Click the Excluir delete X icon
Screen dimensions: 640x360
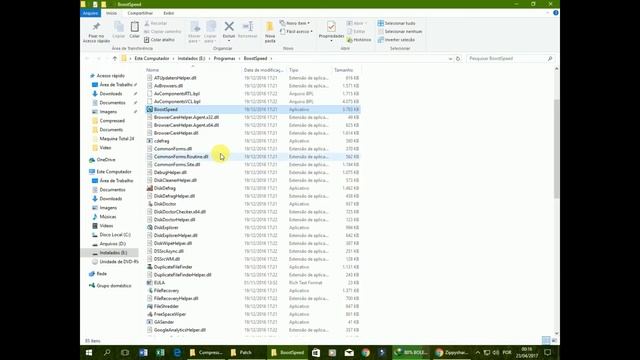[x=229, y=27]
